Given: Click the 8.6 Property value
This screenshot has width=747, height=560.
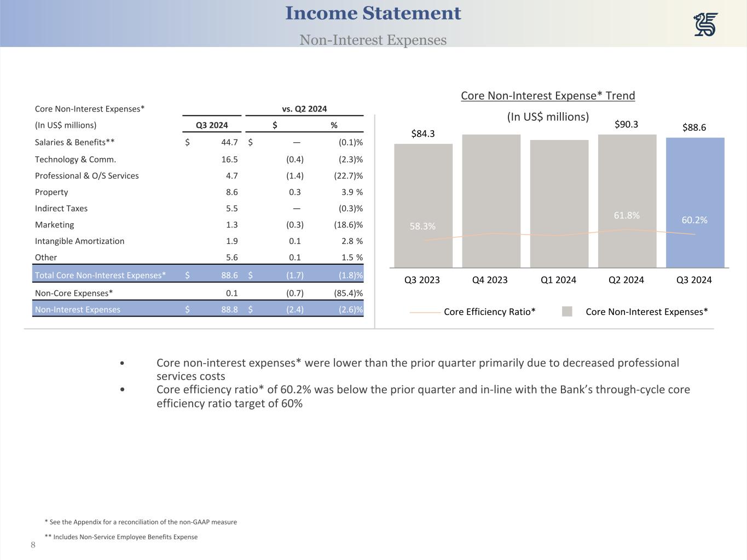Looking at the screenshot, I should tap(231, 192).
